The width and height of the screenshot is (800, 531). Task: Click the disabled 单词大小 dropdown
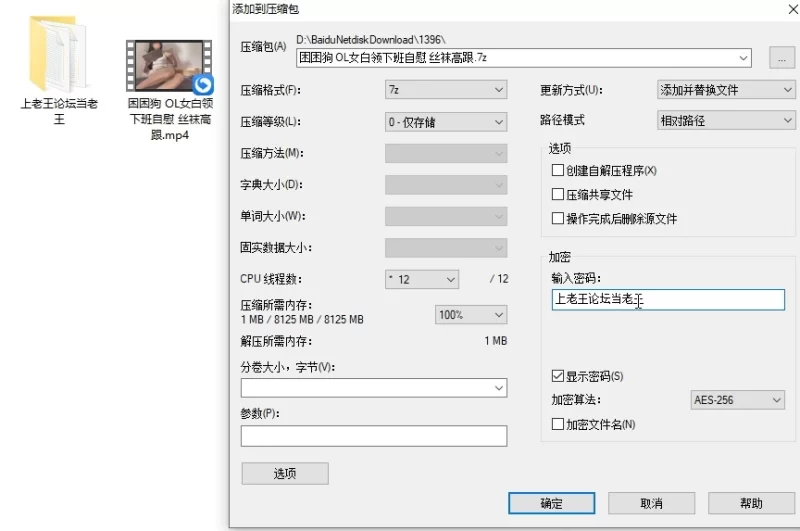point(446,216)
